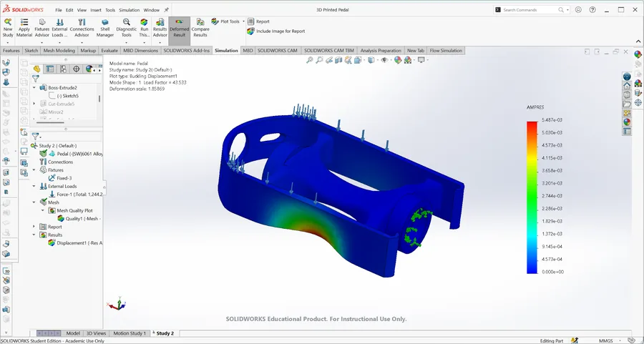Open the Help question mark icon
Screen dimensions: 644x344
[x=592, y=10]
